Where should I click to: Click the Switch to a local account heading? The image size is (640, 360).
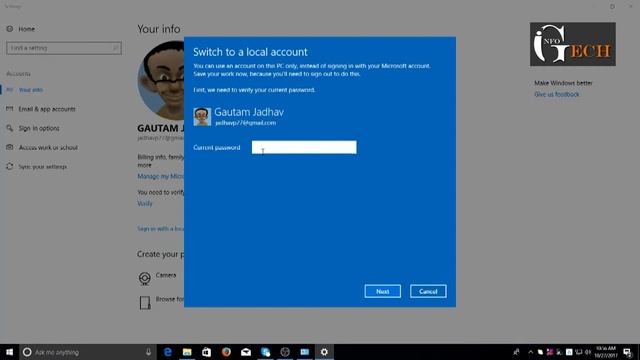coord(250,52)
